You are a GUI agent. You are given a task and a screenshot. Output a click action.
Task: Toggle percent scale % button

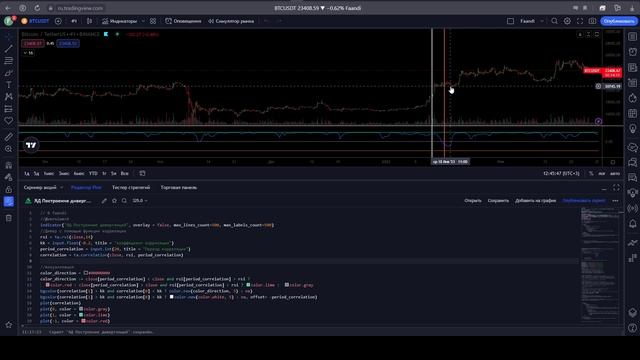click(x=591, y=173)
